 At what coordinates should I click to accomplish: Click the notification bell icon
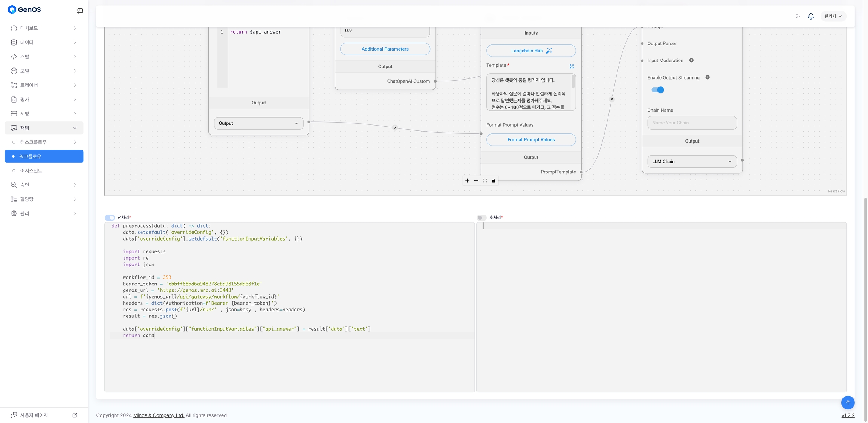click(811, 16)
